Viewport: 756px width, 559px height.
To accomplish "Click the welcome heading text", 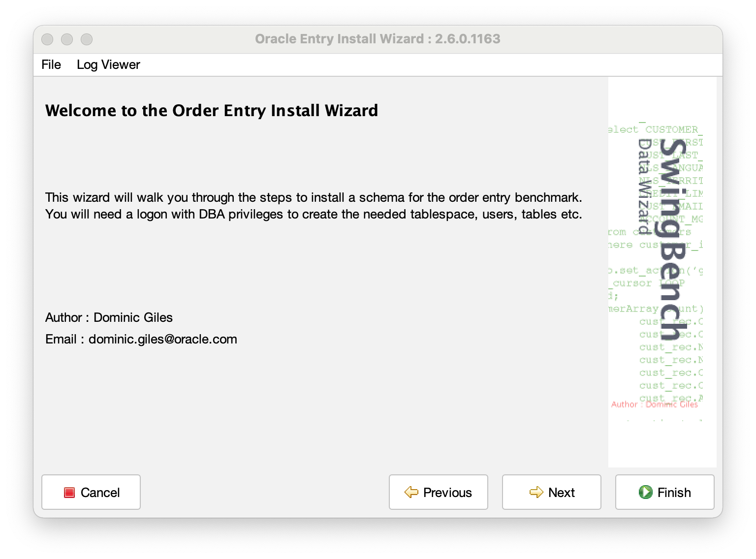I will (212, 110).
